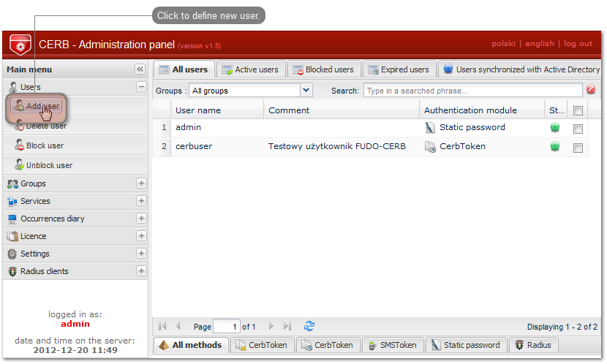
Task: Click the Delete user menu entry text
Action: coord(47,126)
